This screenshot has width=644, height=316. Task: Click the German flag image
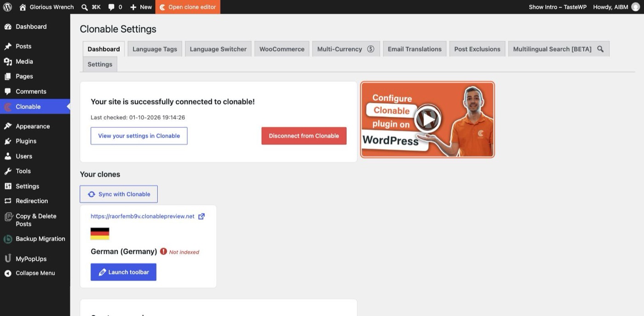click(x=100, y=234)
